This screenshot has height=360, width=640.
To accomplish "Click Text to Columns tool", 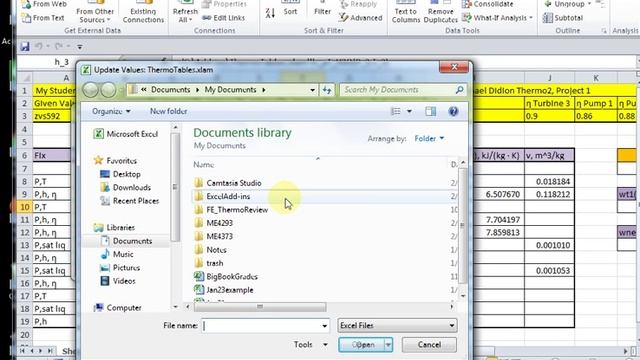I will point(406,13).
